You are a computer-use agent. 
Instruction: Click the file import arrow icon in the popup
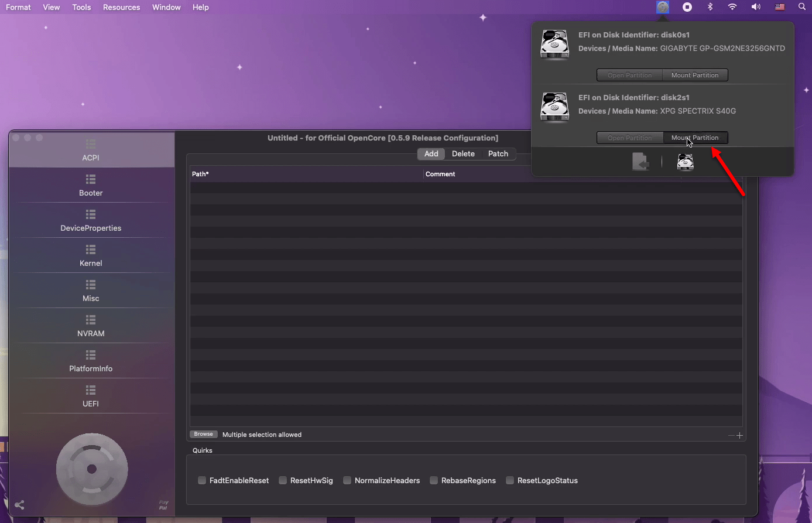click(x=640, y=162)
